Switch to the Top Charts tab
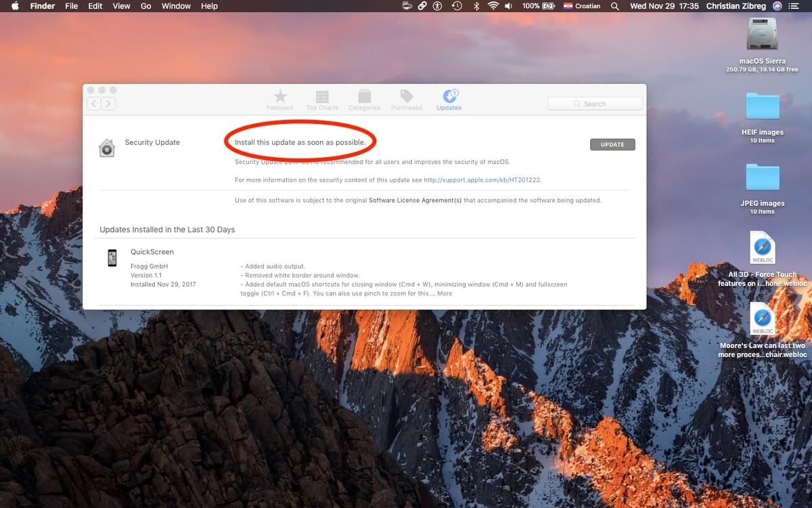812x508 pixels. 322,100
